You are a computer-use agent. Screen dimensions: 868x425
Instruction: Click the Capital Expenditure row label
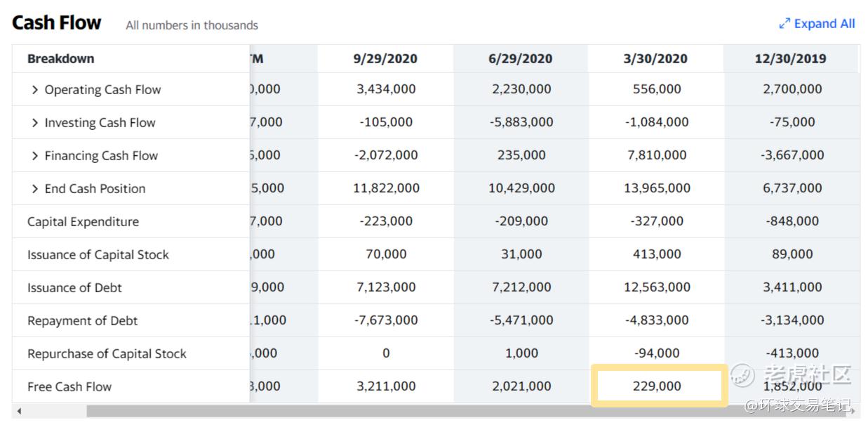pos(83,222)
